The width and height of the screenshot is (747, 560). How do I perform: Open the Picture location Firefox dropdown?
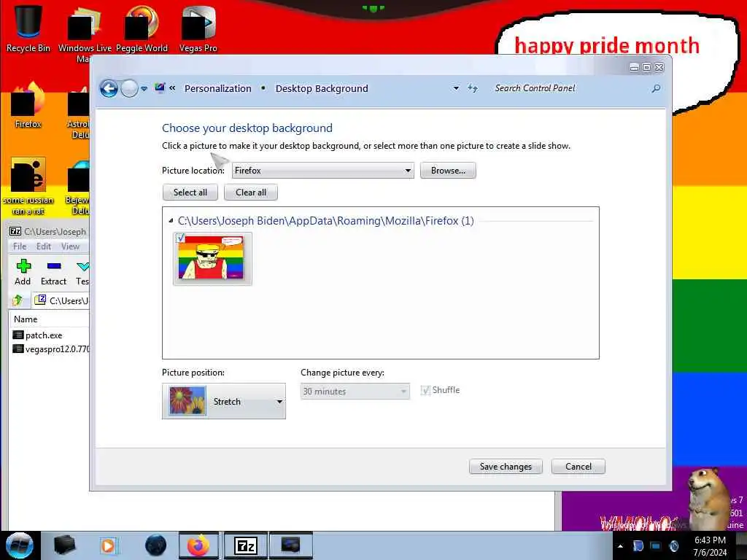pyautogui.click(x=322, y=171)
